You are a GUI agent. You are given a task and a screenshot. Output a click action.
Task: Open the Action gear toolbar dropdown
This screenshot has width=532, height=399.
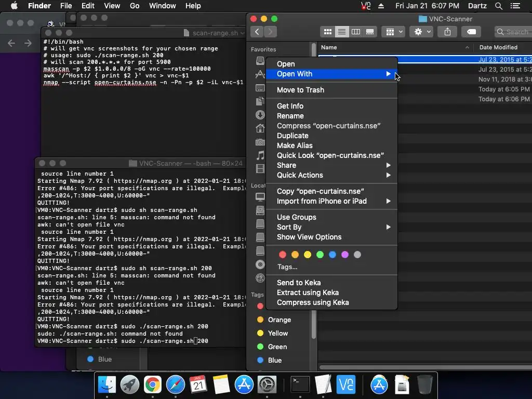(421, 32)
